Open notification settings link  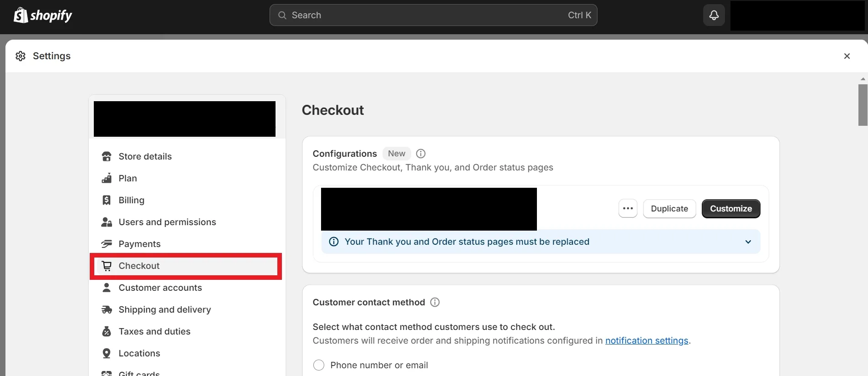click(x=647, y=340)
